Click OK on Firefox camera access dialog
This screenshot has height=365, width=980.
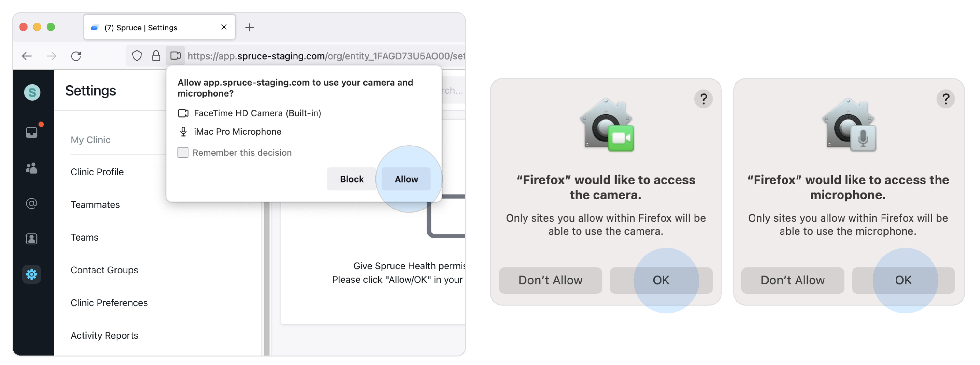(x=661, y=280)
